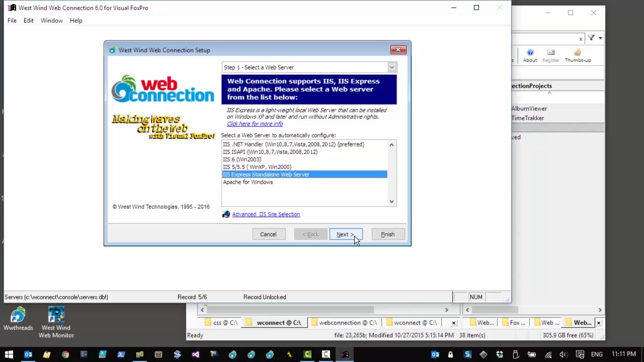
Task: Open Action Center notifications icon
Action: 580,354
